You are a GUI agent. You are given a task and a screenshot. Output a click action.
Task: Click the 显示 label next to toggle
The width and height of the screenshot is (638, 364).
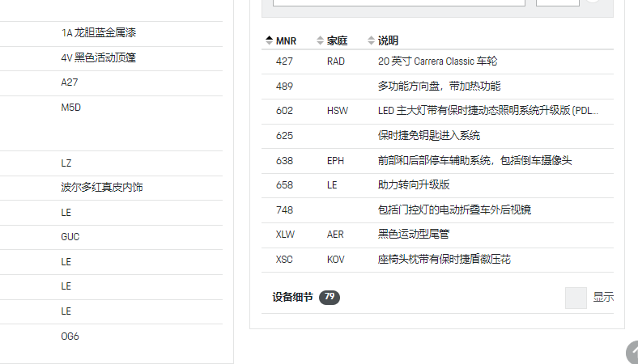[603, 298]
